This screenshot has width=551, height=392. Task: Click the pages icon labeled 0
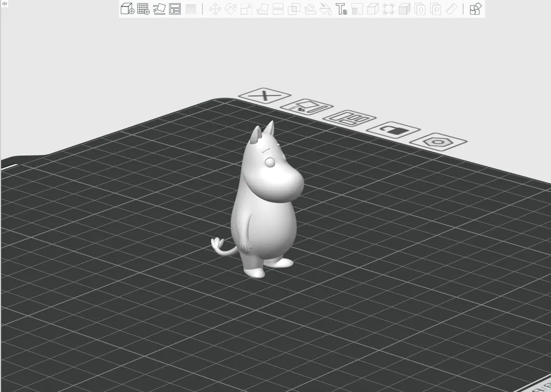click(420, 9)
